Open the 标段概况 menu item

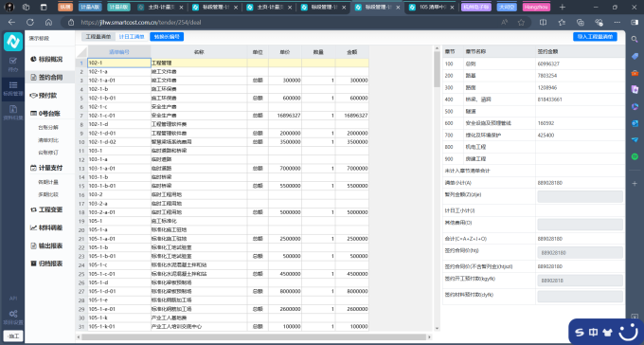[46, 59]
